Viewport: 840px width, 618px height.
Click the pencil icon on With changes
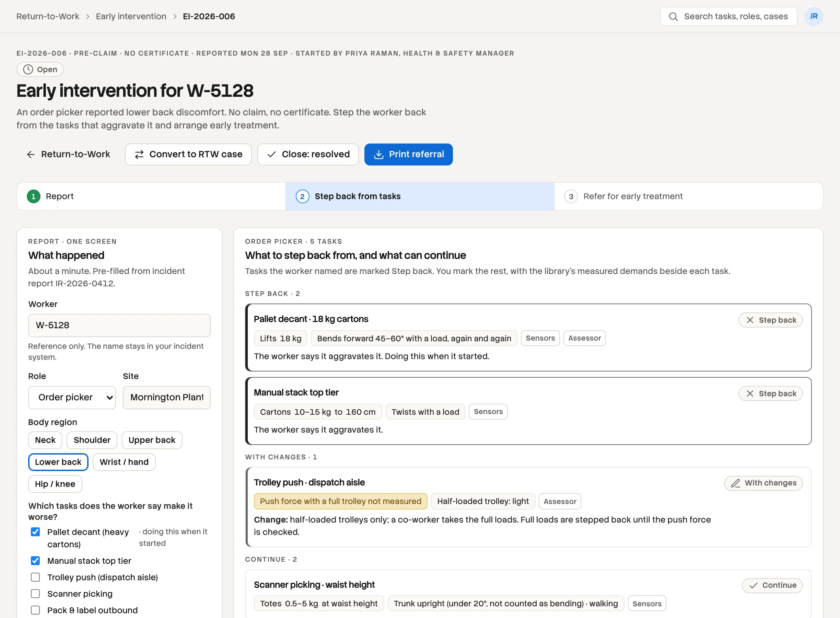click(736, 483)
